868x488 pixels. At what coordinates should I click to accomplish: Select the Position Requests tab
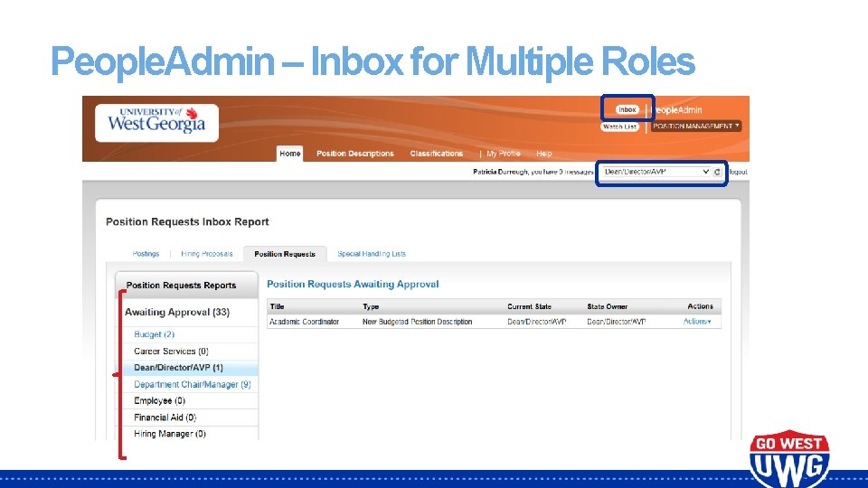pyautogui.click(x=285, y=254)
